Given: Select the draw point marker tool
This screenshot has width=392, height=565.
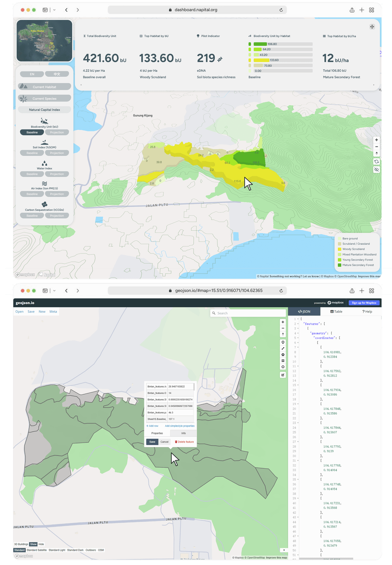Looking at the screenshot, I should [283, 342].
